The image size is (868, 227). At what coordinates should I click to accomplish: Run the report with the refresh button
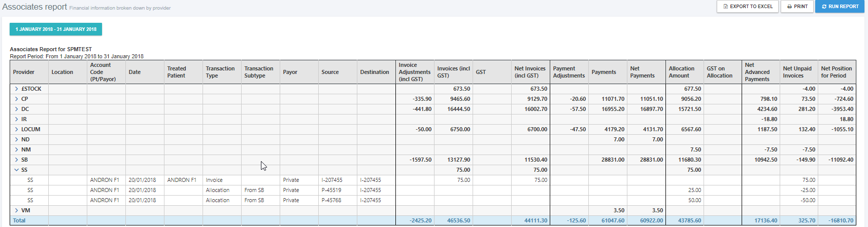[840, 7]
